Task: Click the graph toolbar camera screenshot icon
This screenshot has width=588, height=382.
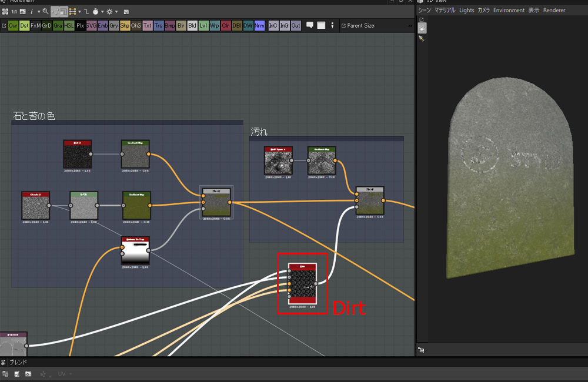Action: (x=23, y=12)
